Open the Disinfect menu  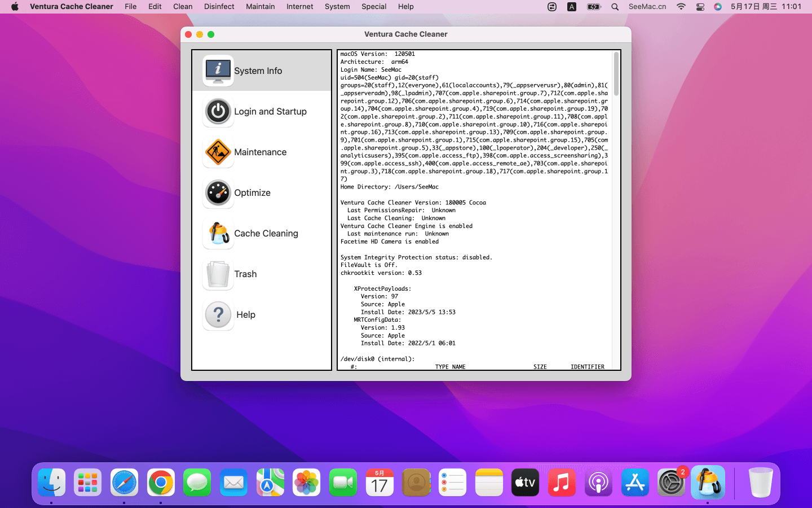[x=219, y=7]
